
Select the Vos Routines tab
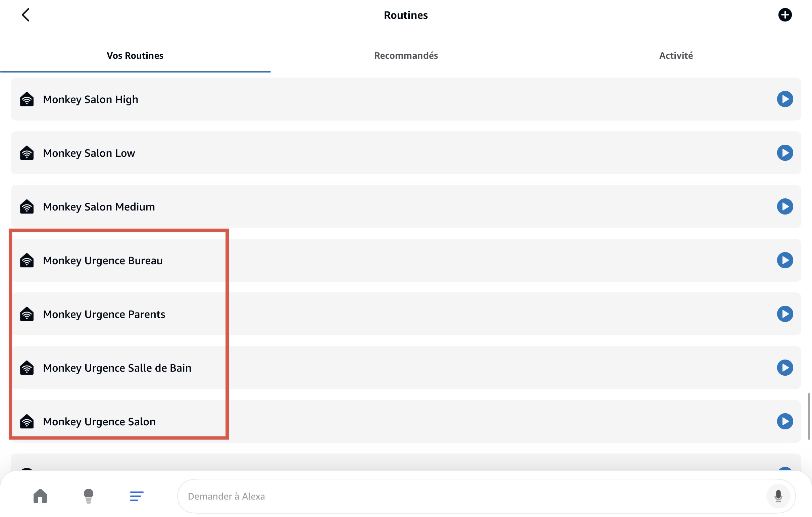[x=135, y=55]
